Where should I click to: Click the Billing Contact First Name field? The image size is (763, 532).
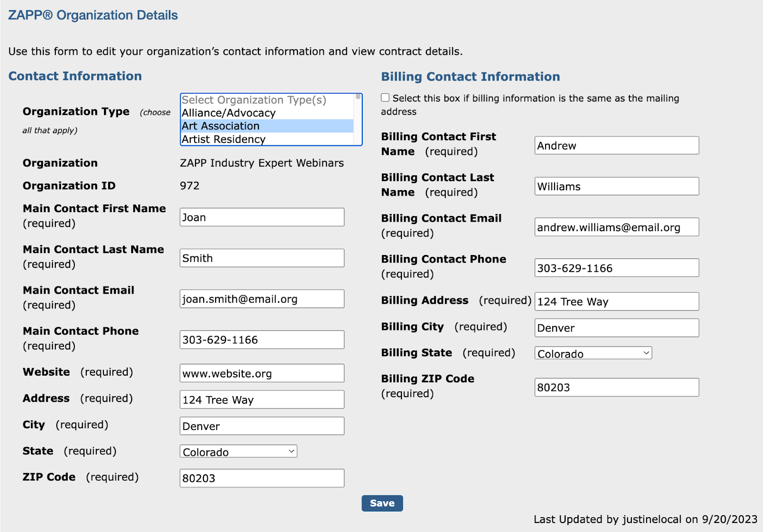tap(616, 145)
